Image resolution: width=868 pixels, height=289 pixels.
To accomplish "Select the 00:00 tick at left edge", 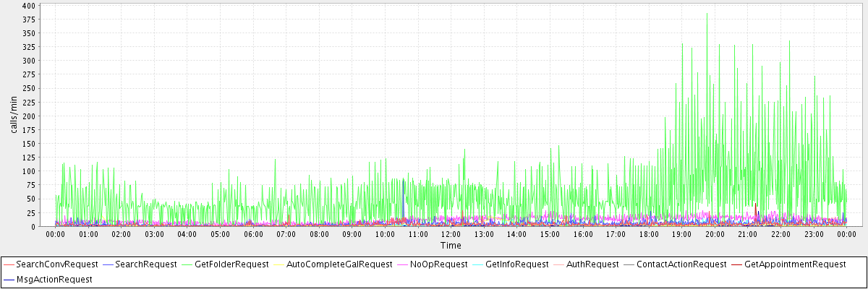I will tap(56, 234).
